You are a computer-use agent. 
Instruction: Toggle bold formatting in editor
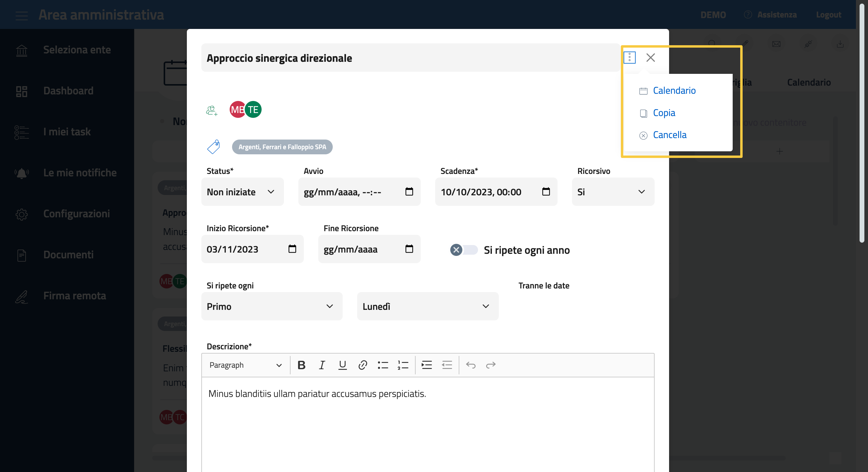click(301, 365)
